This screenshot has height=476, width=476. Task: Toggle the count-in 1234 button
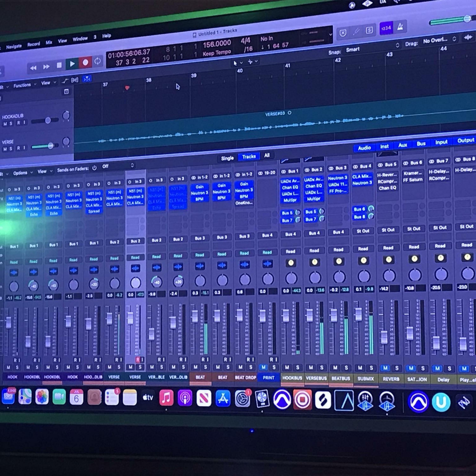(x=386, y=28)
